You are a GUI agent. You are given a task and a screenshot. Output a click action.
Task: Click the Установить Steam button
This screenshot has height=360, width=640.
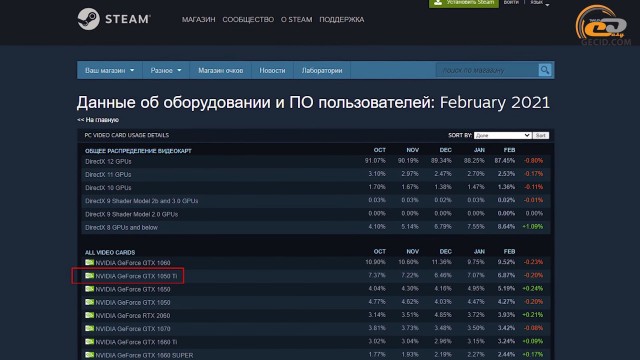[x=464, y=3]
